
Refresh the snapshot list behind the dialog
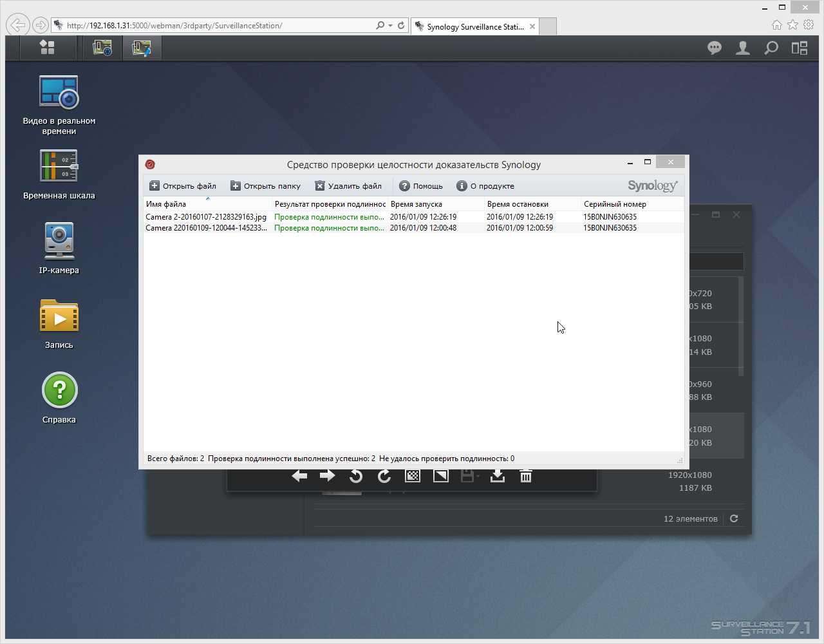pos(734,518)
